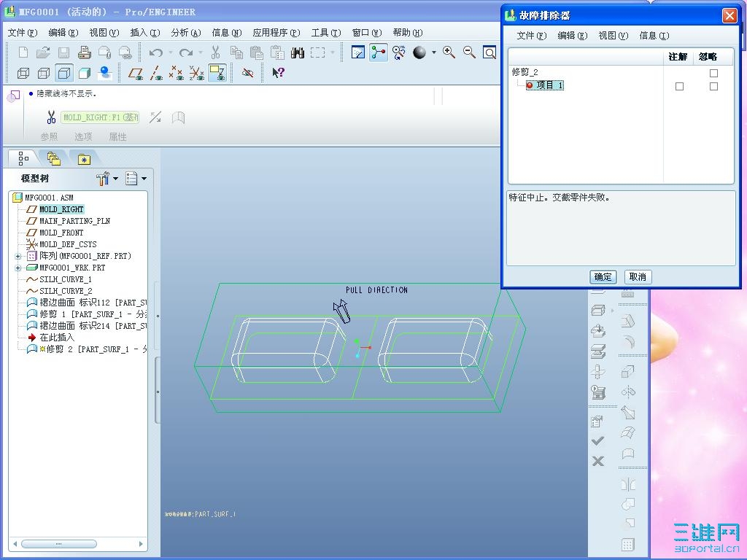Open the Undo history dropdown arrow
The image size is (747, 560).
(x=171, y=52)
